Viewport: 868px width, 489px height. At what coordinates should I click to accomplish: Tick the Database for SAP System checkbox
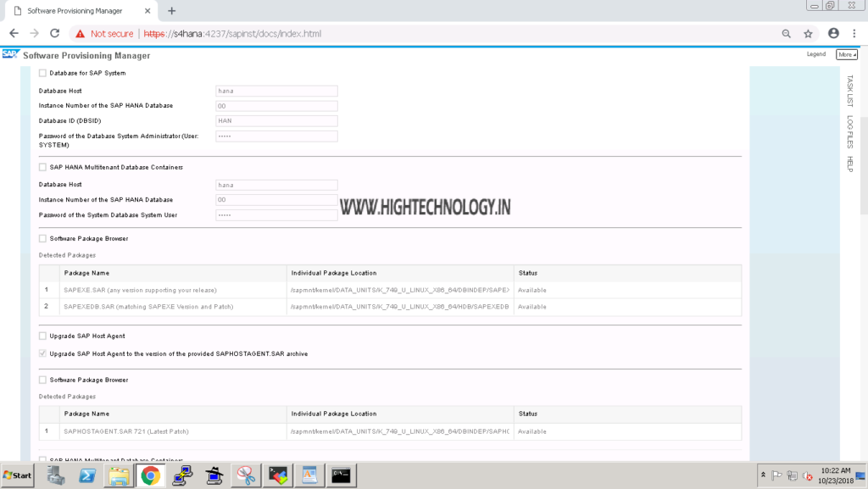[42, 73]
